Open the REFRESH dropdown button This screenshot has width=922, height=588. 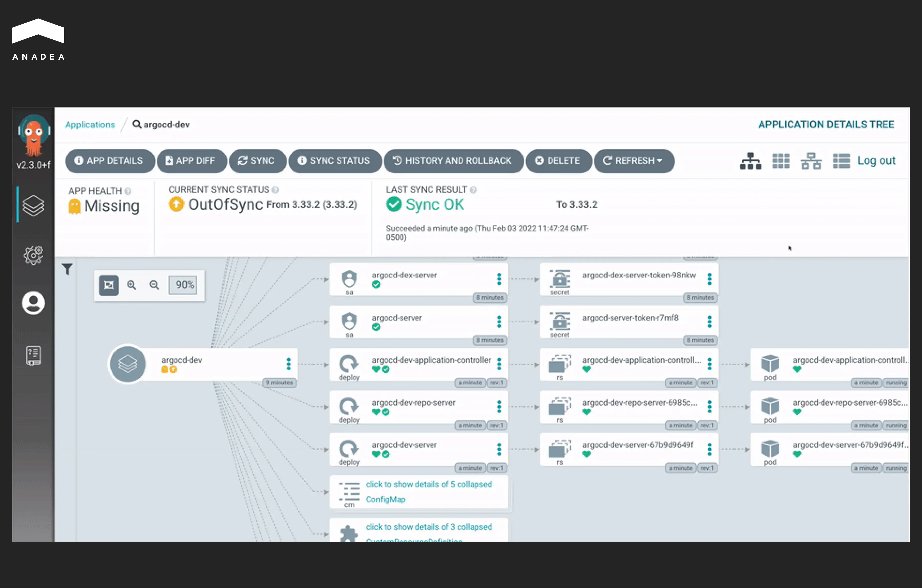[x=634, y=161]
